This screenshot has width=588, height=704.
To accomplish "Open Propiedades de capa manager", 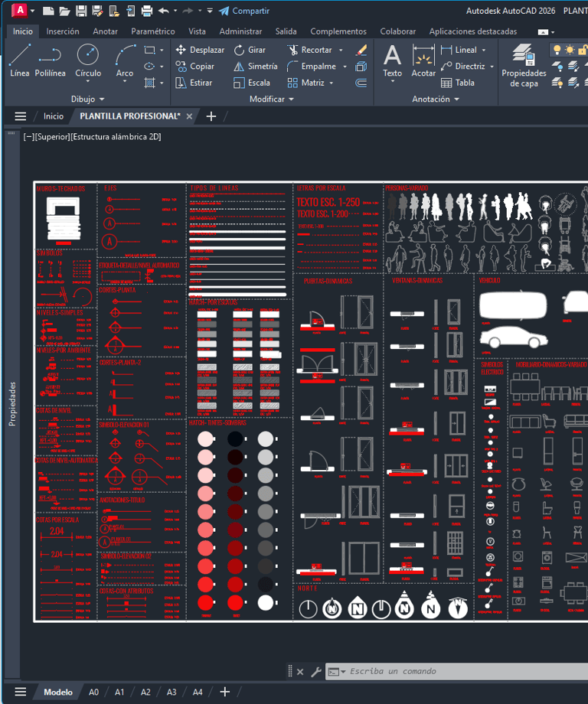I will (x=524, y=66).
